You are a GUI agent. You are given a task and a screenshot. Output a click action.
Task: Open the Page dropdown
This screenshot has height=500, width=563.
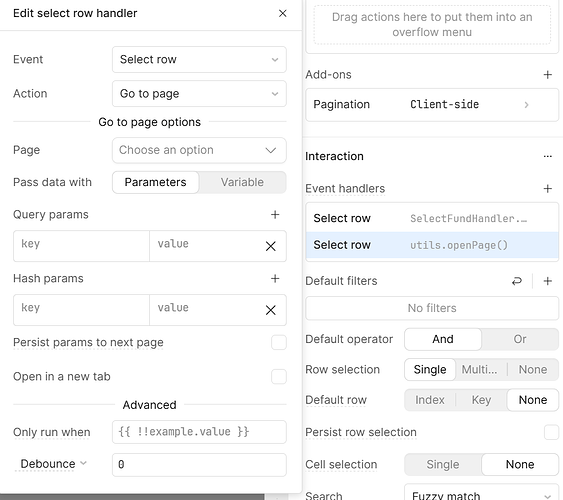(199, 150)
